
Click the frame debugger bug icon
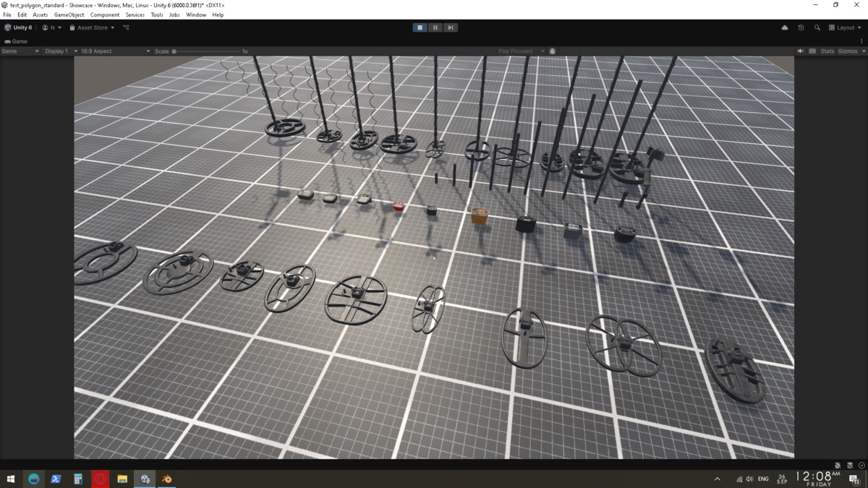pos(553,51)
